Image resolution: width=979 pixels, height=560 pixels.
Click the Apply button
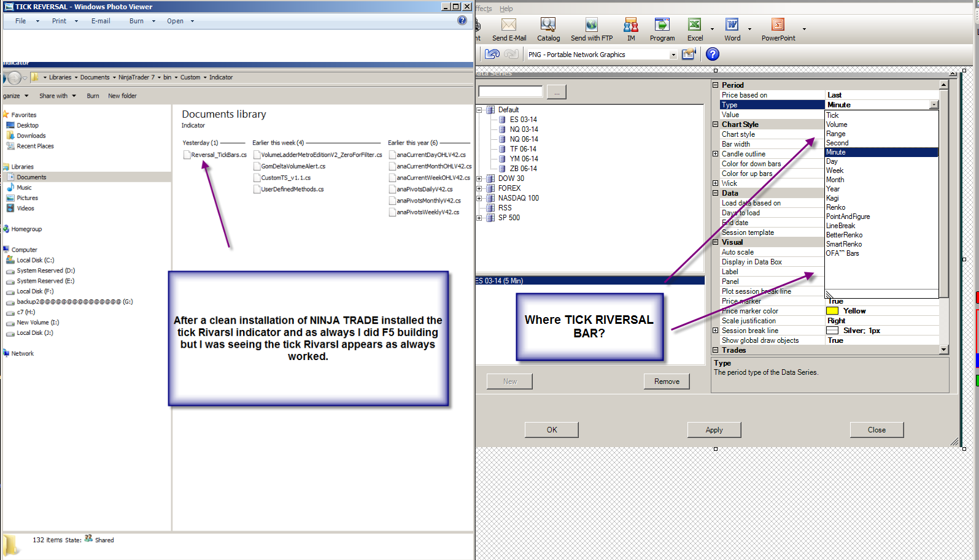pos(714,430)
